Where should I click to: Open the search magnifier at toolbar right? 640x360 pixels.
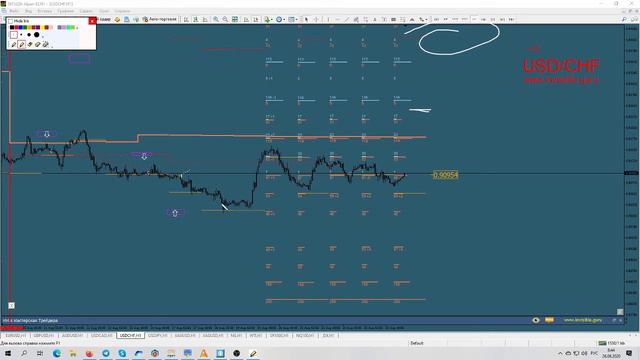(x=624, y=19)
